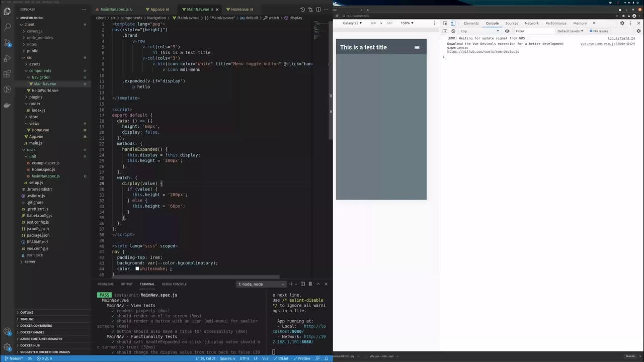The height and width of the screenshot is (362, 644).
Task: Click the DevTools inspect element icon
Action: tap(445, 23)
